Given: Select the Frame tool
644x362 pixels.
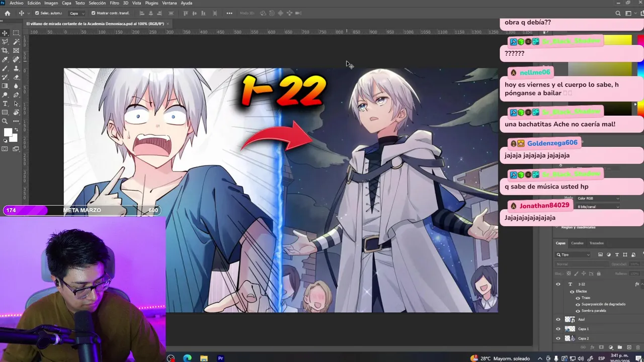Looking at the screenshot, I should click(x=16, y=51).
